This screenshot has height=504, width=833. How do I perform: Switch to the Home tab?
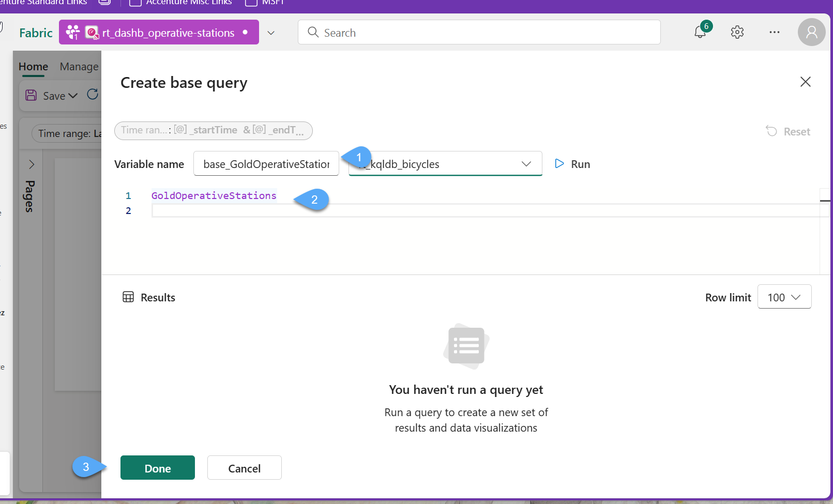coord(33,67)
